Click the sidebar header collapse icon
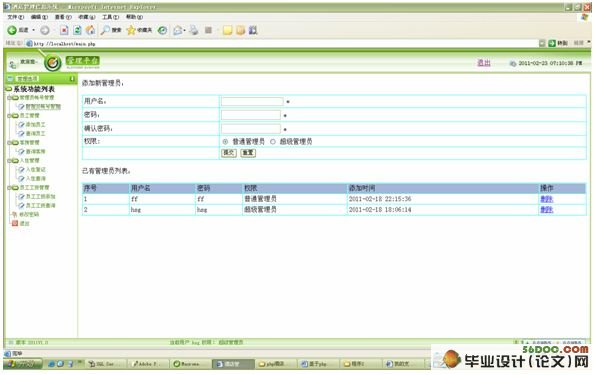 coord(72,78)
